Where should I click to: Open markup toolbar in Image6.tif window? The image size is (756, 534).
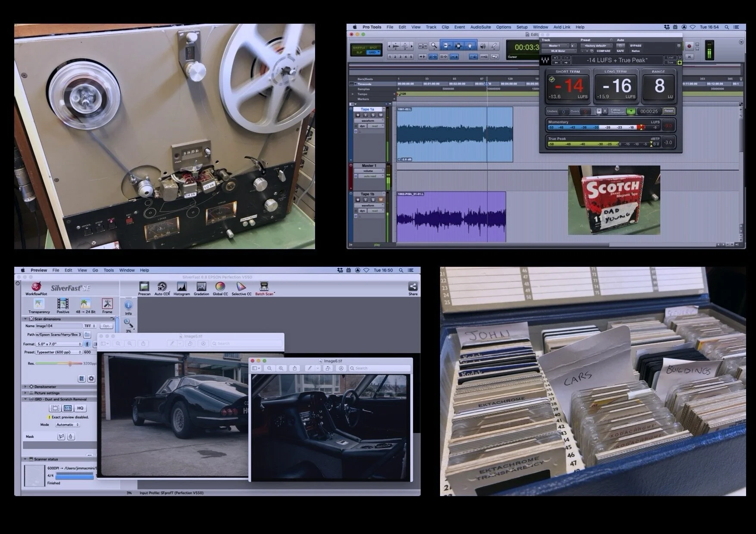341,368
